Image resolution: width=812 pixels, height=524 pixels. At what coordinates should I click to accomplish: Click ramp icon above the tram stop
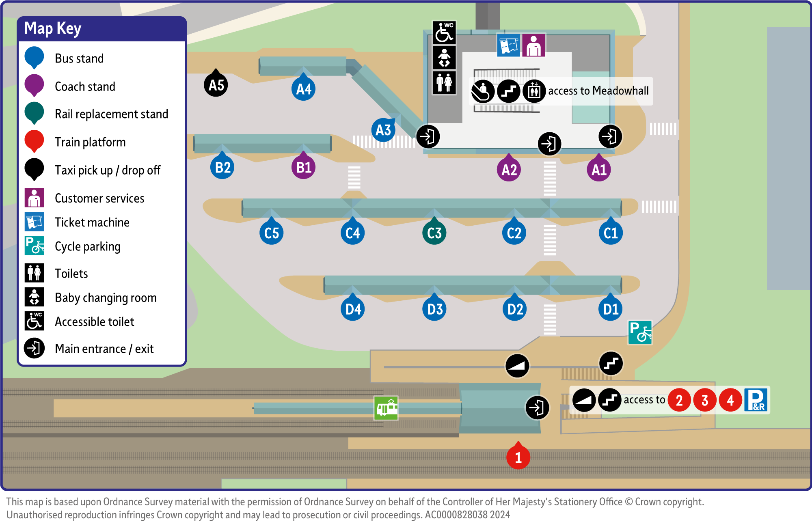(x=517, y=366)
